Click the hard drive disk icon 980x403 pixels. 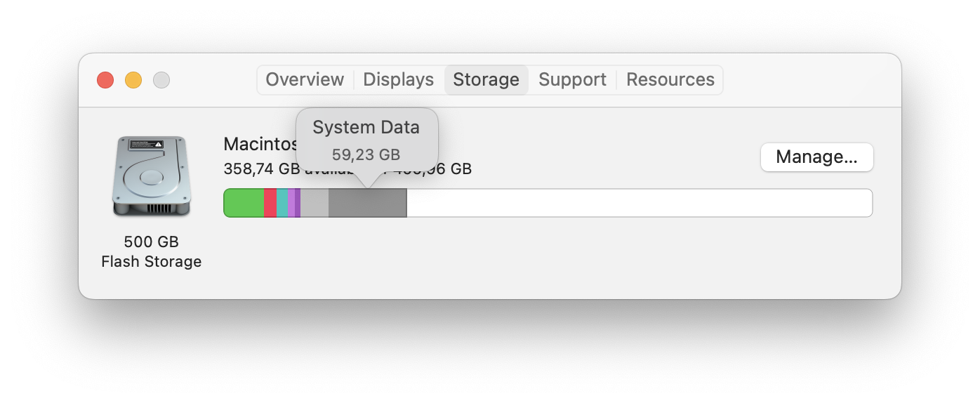pos(150,176)
